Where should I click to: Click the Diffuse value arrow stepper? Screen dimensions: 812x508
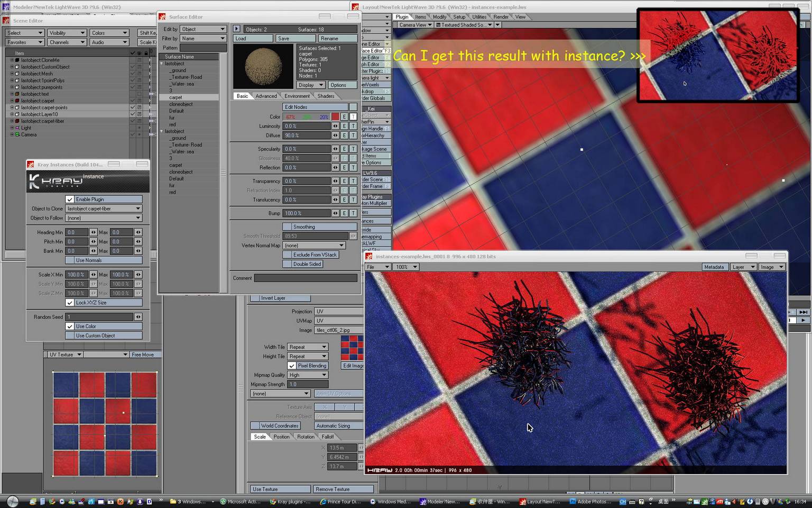[335, 135]
